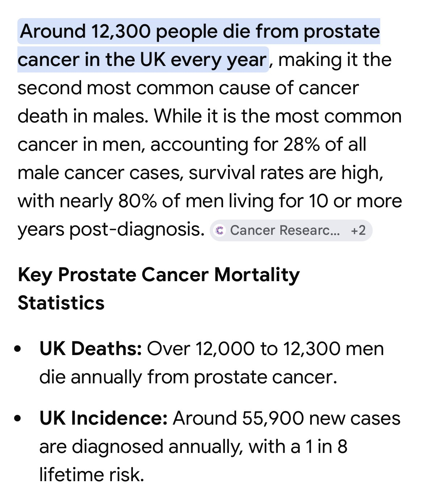This screenshot has height=504, width=427.
Task: Tap line "die annually from prostate cancer."
Action: [x=188, y=378]
